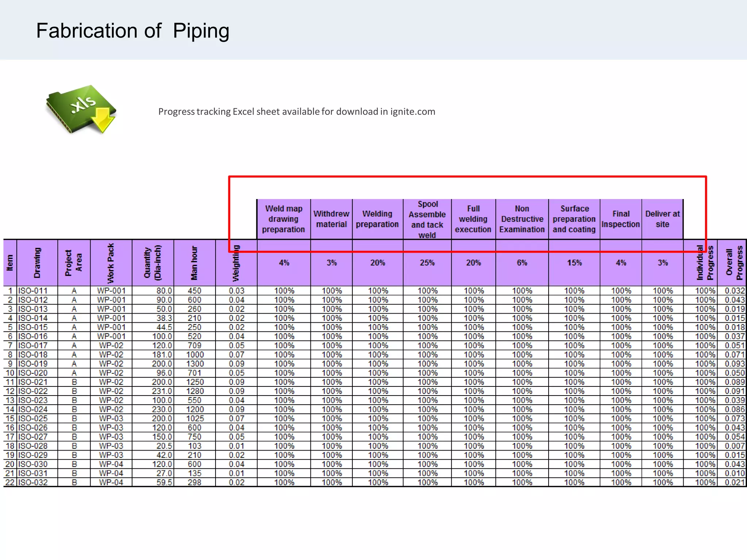Click quantity value 231.0 for ISO-022
This screenshot has height=560, width=747.
[x=153, y=391]
